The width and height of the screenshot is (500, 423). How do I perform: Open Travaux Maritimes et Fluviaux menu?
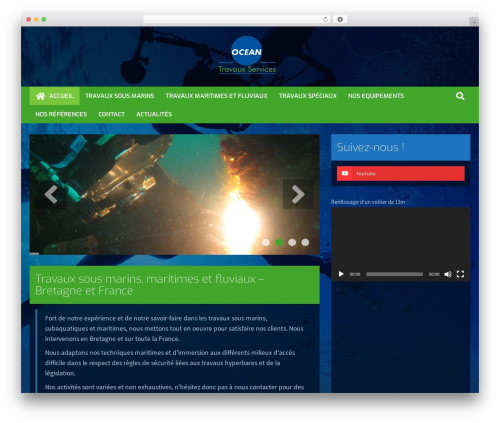pos(216,96)
